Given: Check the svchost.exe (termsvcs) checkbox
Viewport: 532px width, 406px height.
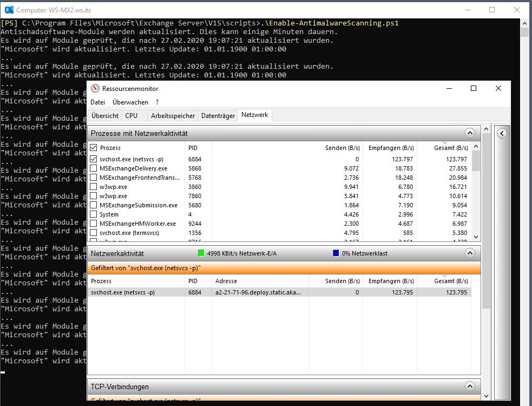Looking at the screenshot, I should (x=94, y=233).
